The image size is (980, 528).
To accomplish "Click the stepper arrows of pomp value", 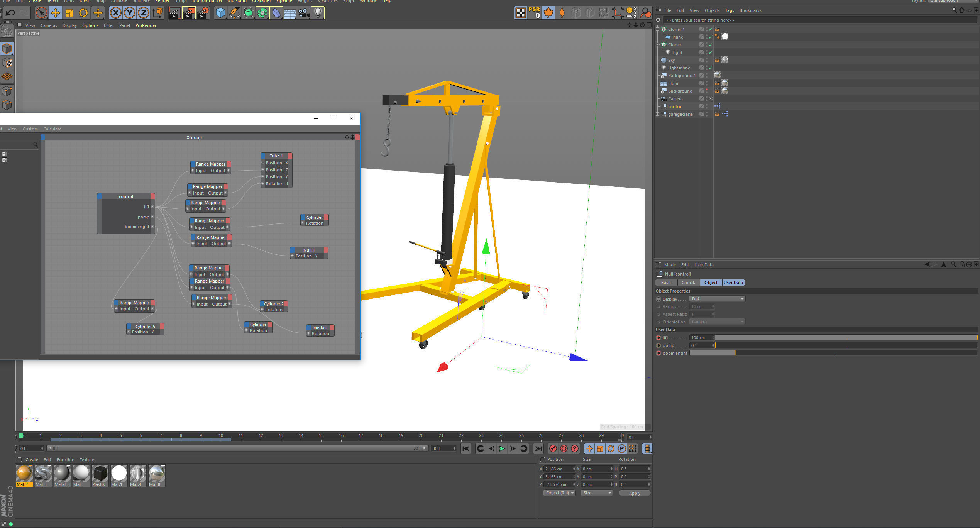I will [x=713, y=345].
